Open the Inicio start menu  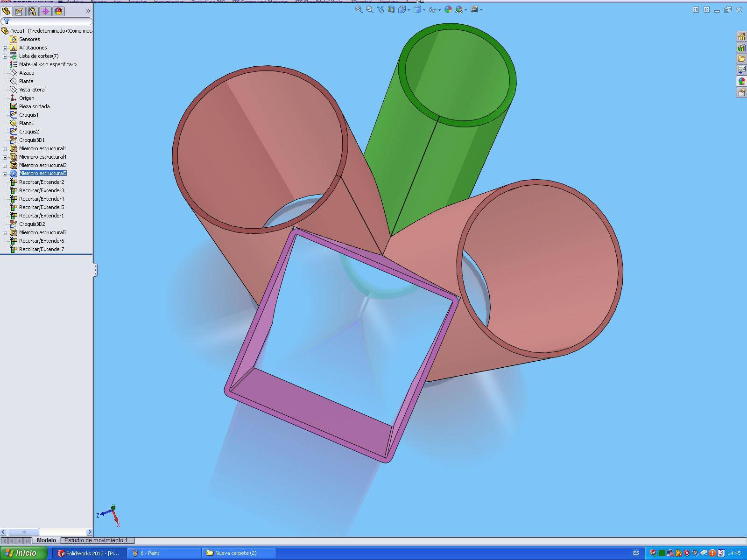click(23, 553)
